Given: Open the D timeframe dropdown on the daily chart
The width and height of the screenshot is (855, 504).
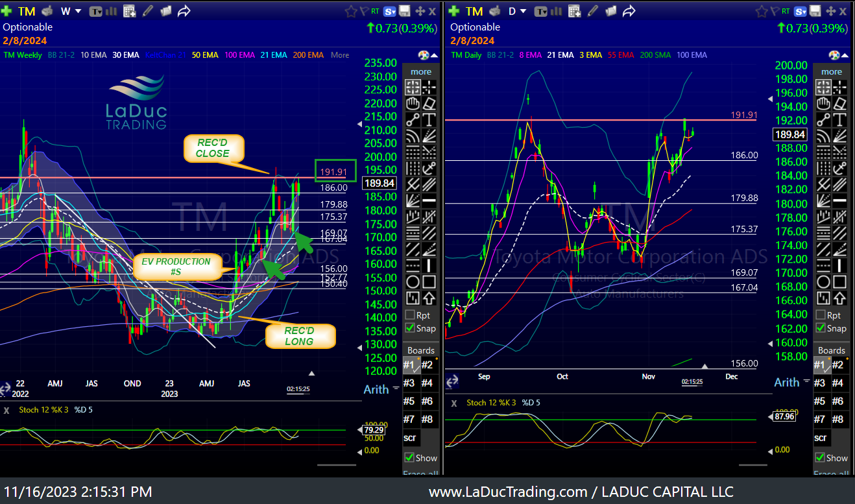Looking at the screenshot, I should 516,10.
